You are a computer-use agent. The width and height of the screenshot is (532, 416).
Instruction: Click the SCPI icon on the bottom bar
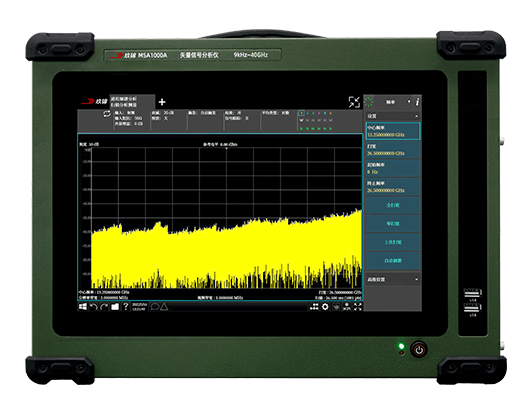(x=347, y=307)
